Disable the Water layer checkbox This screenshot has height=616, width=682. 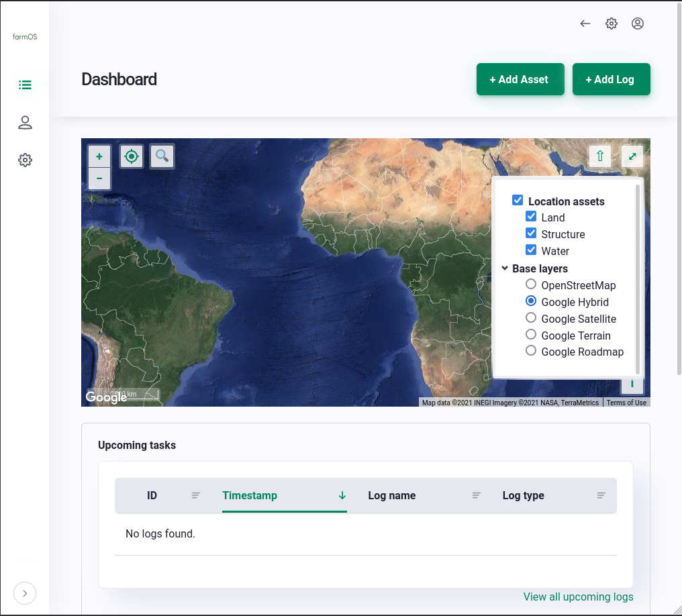coord(531,250)
